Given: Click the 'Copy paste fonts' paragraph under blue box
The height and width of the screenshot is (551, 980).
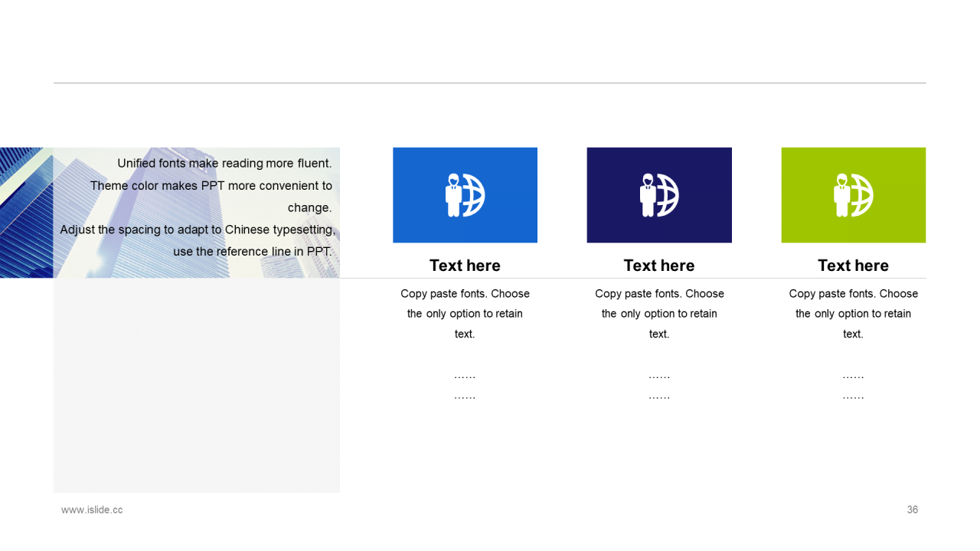Looking at the screenshot, I should tap(465, 314).
